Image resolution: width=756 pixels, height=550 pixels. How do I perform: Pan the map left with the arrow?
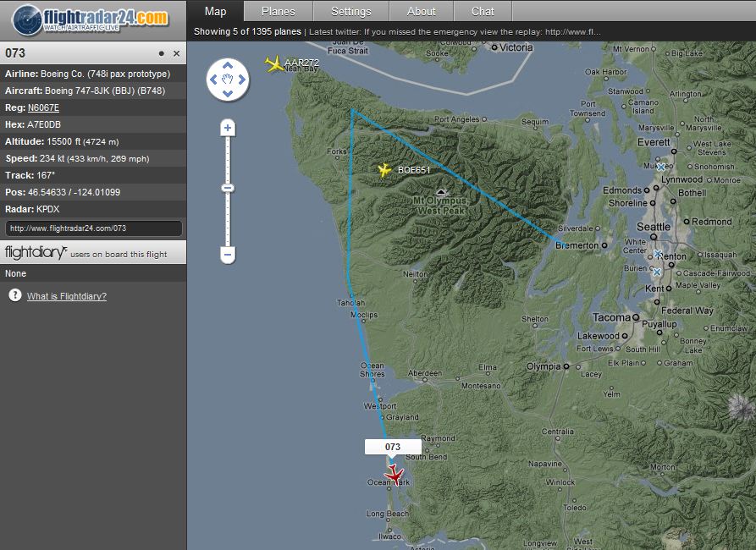[213, 80]
